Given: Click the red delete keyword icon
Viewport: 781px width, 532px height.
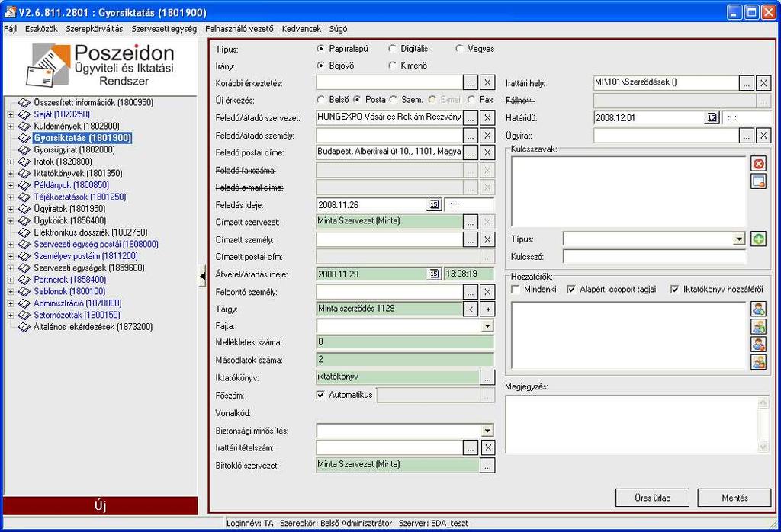Looking at the screenshot, I should click(x=758, y=164).
